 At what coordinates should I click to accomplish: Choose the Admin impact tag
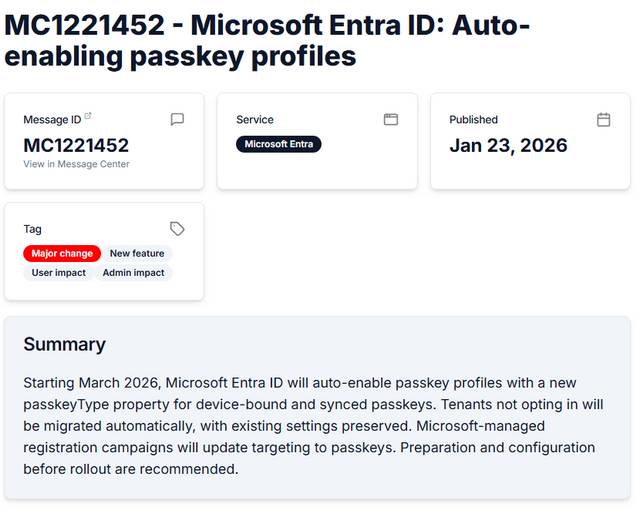pos(133,272)
